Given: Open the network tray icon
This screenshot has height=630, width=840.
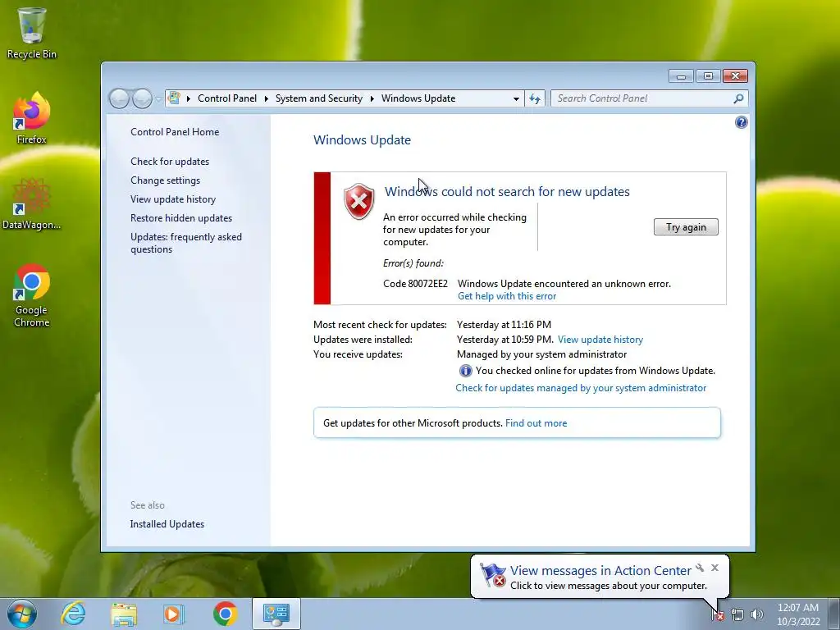Looking at the screenshot, I should pos(737,614).
